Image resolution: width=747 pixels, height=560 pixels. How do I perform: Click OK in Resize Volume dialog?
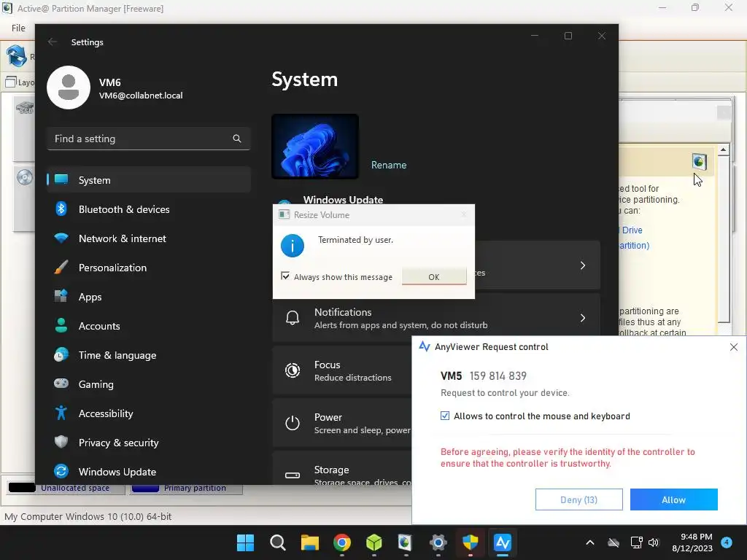coord(434,276)
